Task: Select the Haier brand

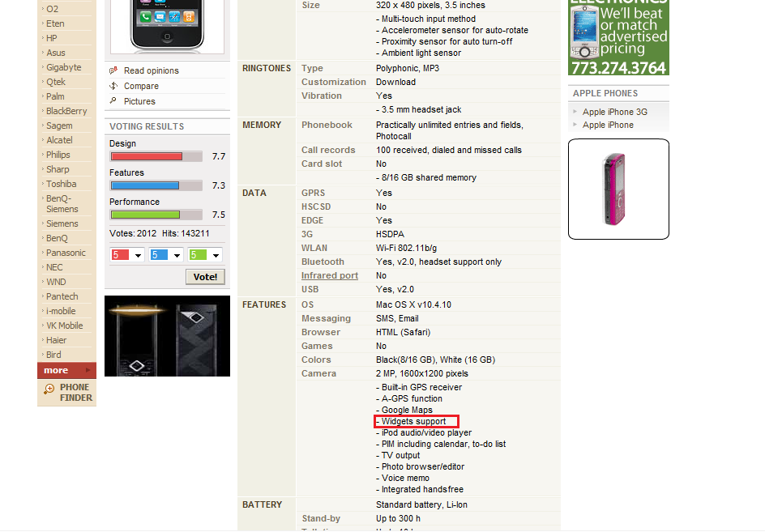Action: [x=56, y=340]
